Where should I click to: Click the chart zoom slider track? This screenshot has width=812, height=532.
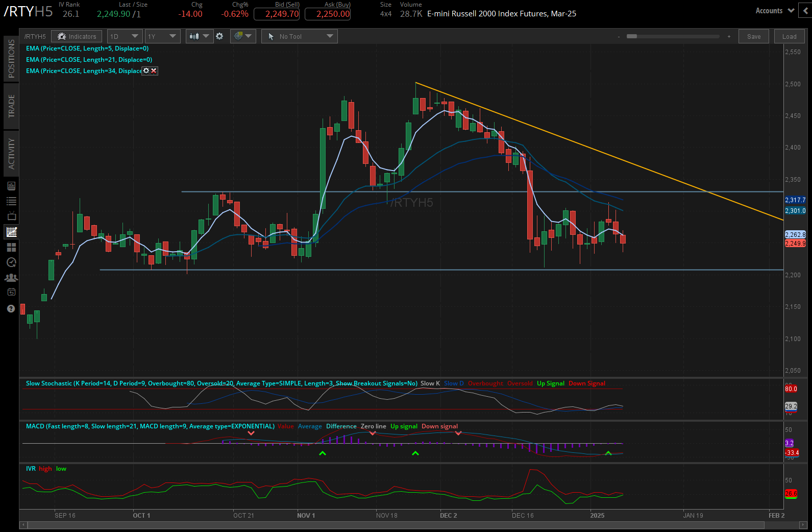coord(673,36)
